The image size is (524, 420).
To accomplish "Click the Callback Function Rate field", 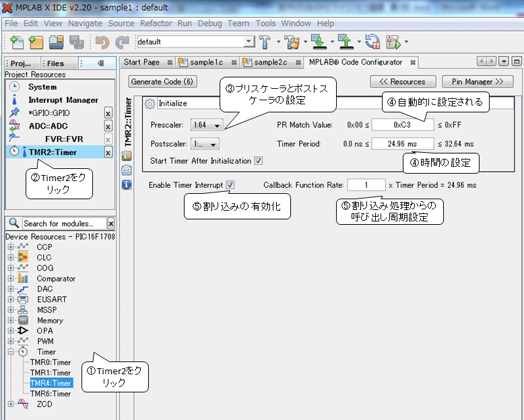I will [x=366, y=185].
